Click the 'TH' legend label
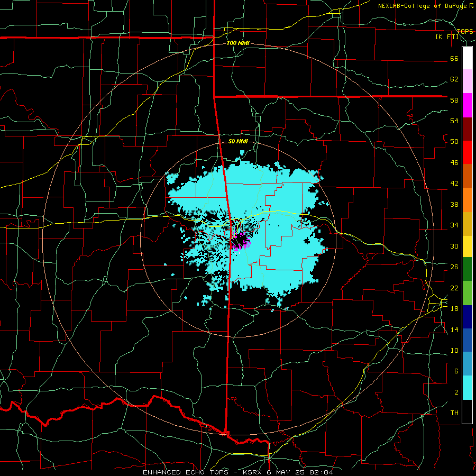The width and height of the screenshot is (476, 476). click(x=454, y=413)
